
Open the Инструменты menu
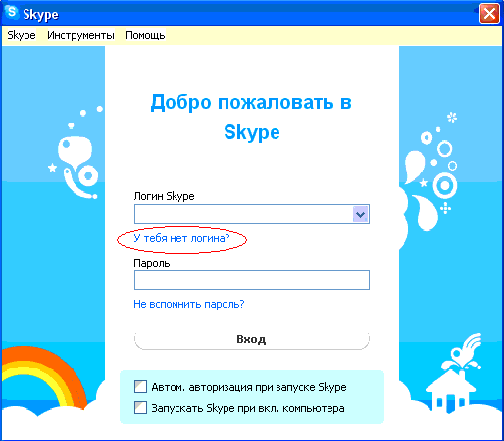point(80,35)
